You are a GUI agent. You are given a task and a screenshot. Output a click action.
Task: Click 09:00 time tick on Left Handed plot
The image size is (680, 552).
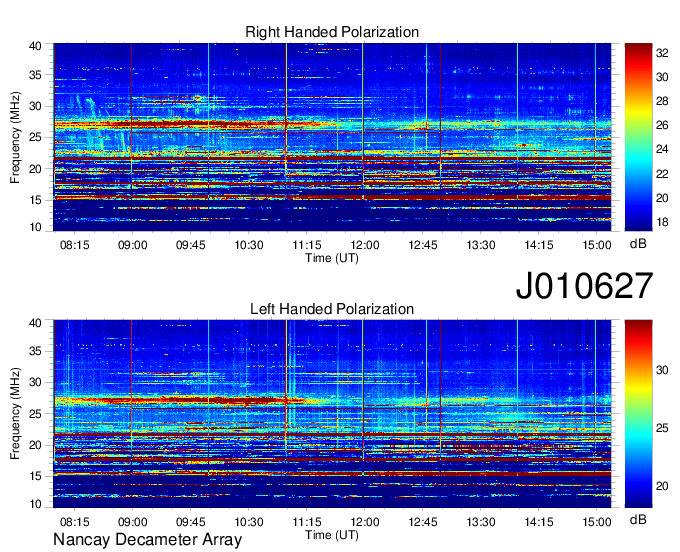(x=132, y=522)
